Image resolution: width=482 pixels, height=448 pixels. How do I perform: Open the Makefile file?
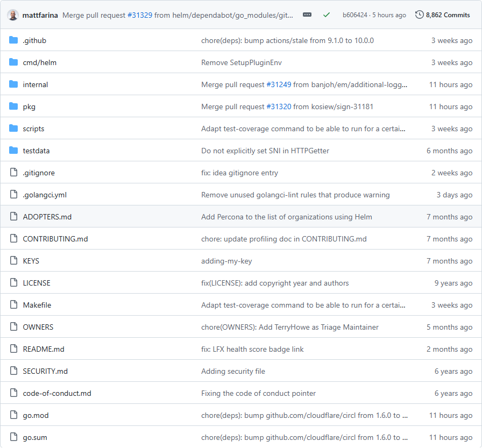(37, 305)
